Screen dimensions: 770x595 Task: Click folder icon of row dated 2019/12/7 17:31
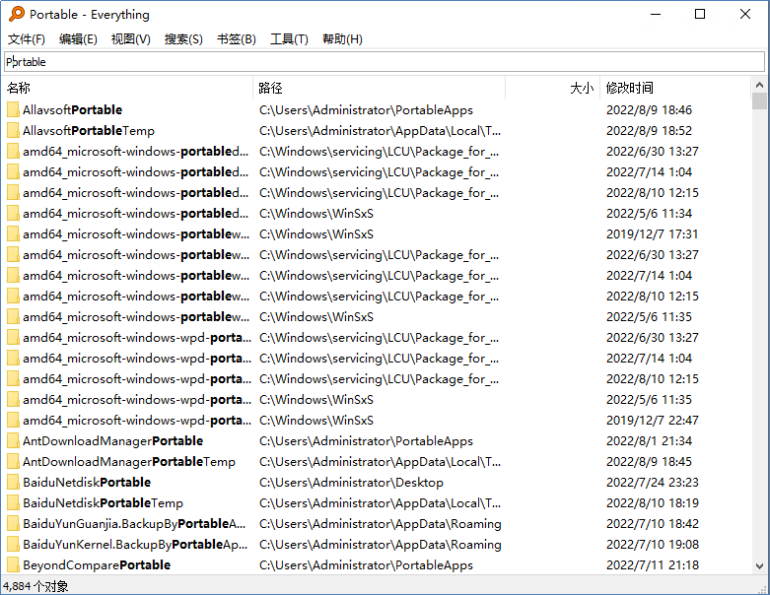[x=13, y=234]
